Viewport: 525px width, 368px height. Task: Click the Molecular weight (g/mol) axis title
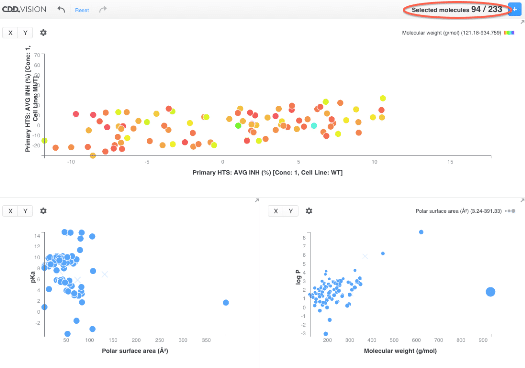click(x=400, y=351)
